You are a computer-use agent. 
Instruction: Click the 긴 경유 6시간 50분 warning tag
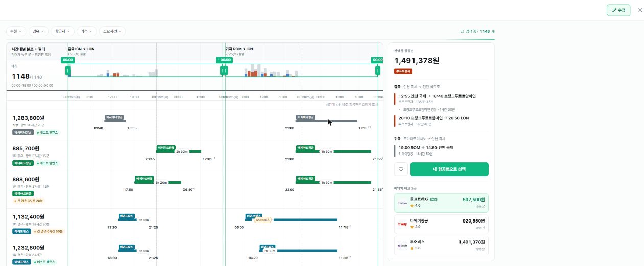click(x=50, y=231)
